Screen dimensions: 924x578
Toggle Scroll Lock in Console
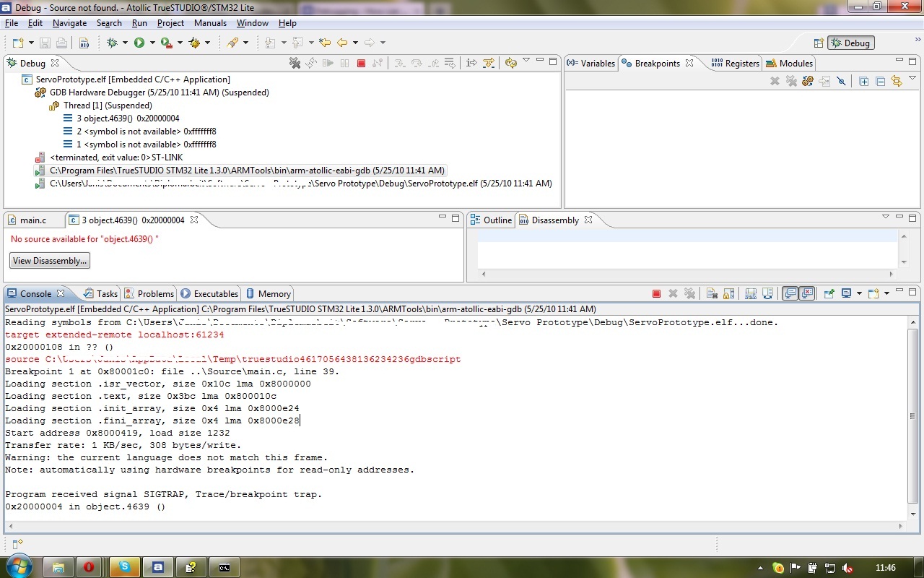coord(729,293)
